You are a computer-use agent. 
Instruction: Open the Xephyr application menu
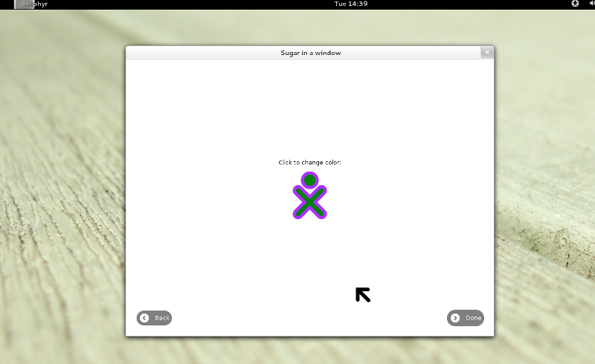(36, 4)
